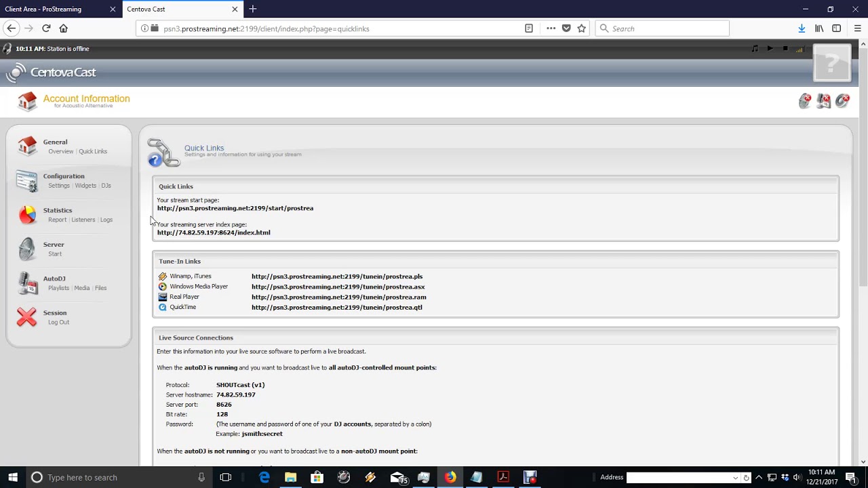Open Quick Links under General
The height and width of the screenshot is (488, 868).
click(93, 152)
